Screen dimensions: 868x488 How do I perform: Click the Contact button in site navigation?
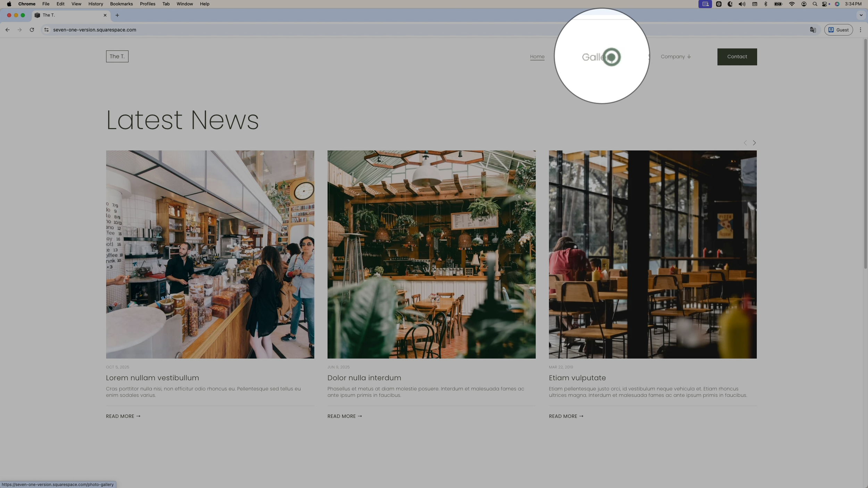[x=737, y=57]
